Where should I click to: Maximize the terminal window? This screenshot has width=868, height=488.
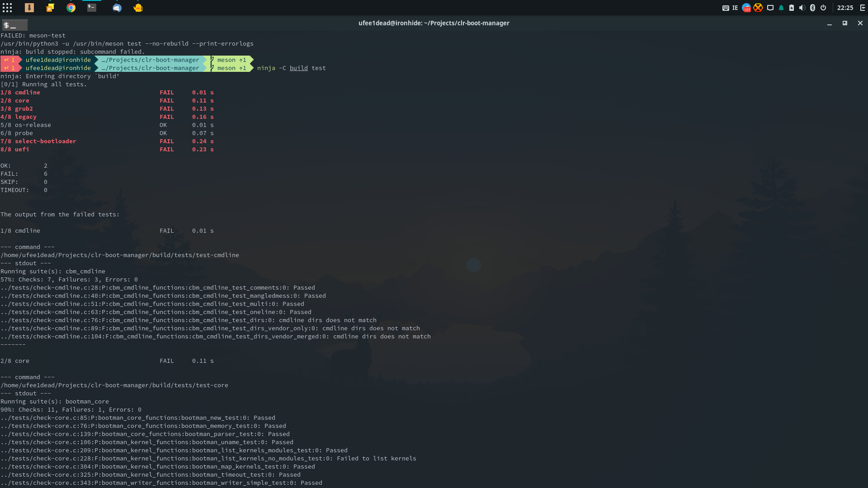point(844,23)
